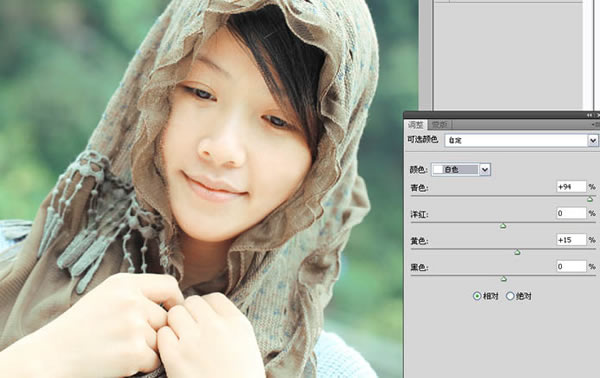Switch to the 蒙版 tab

click(x=439, y=125)
